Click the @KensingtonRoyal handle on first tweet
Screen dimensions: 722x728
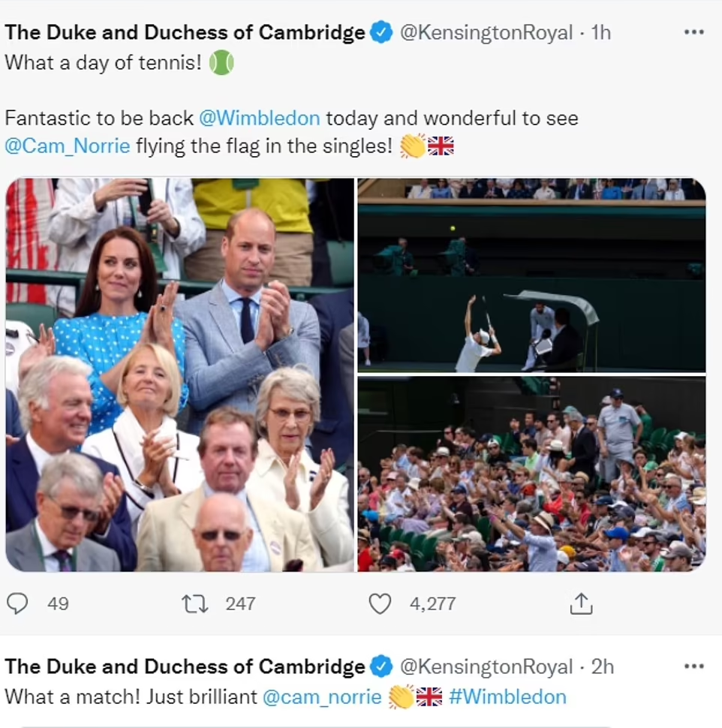pyautogui.click(x=486, y=33)
